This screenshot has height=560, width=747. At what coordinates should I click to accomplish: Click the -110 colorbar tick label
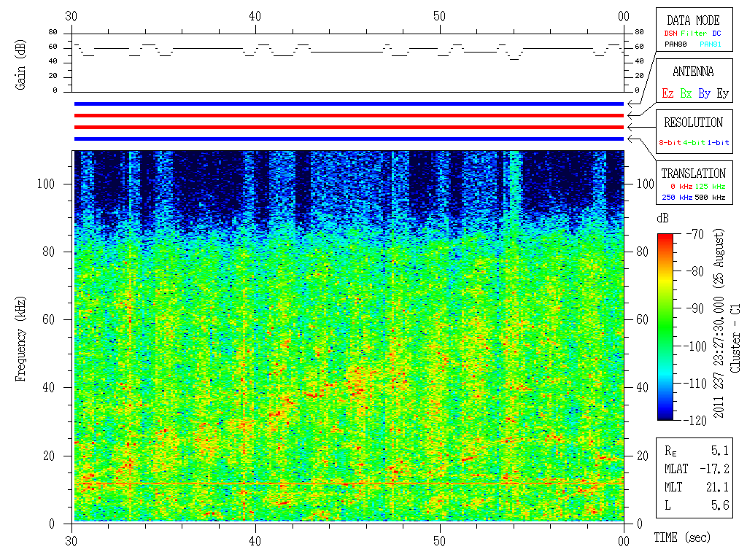point(694,383)
